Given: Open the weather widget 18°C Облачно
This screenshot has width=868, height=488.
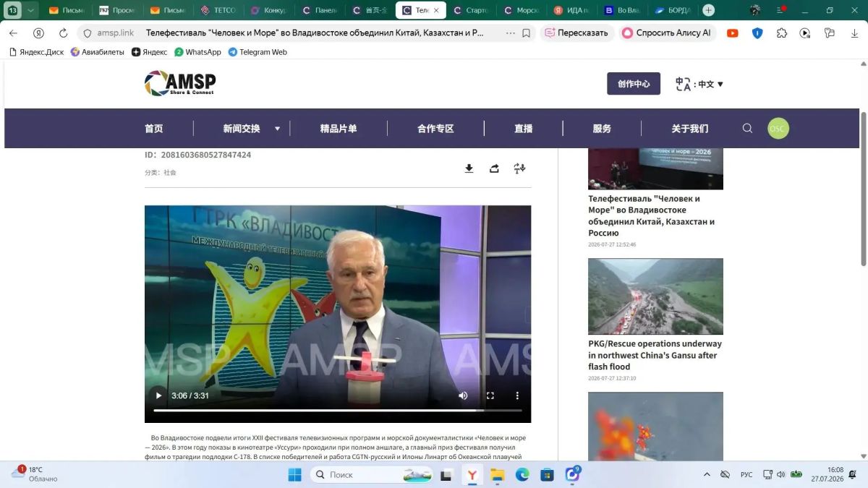Looking at the screenshot, I should tap(34, 474).
